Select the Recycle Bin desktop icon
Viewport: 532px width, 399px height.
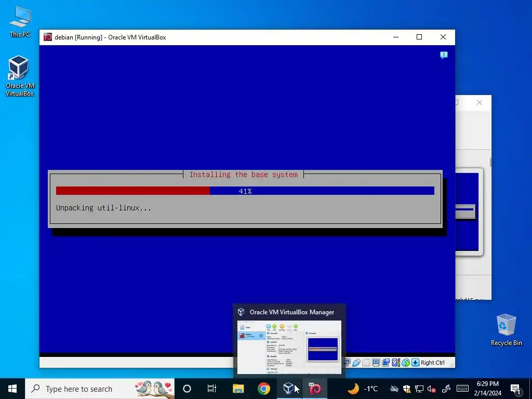pos(506,330)
